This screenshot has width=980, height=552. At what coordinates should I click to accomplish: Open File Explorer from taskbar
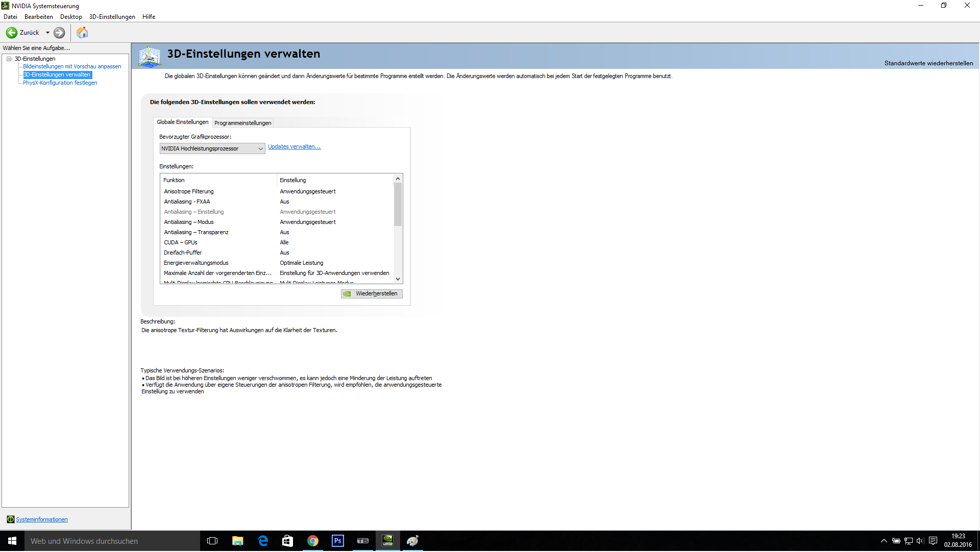point(237,541)
